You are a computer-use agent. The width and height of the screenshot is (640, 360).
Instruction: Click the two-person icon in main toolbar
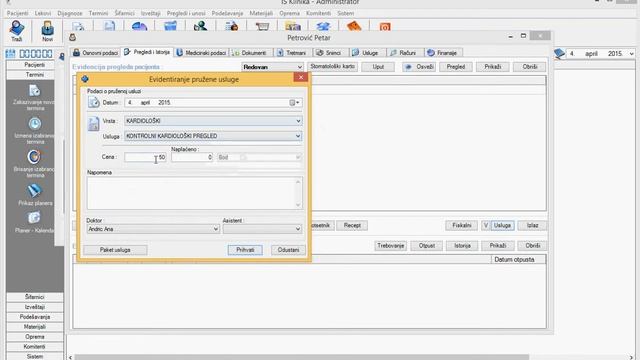tap(200, 27)
